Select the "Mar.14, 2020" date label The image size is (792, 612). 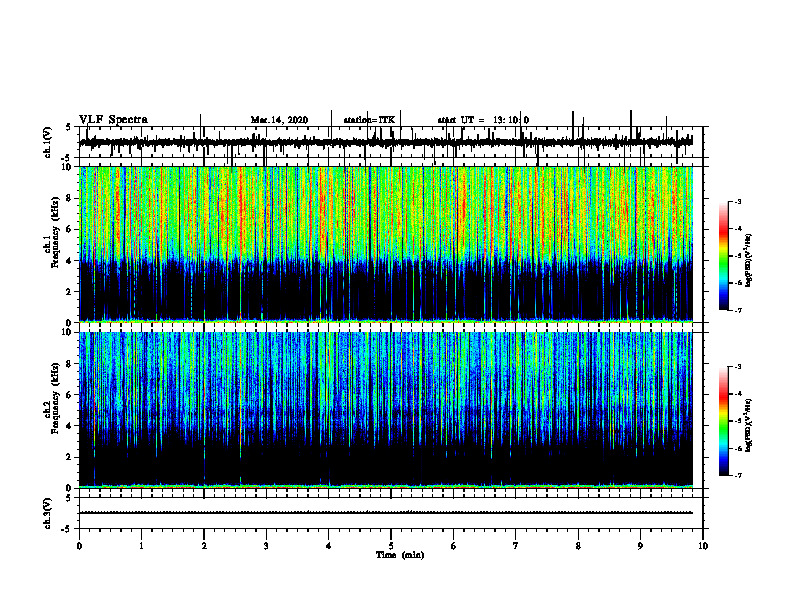pos(279,120)
